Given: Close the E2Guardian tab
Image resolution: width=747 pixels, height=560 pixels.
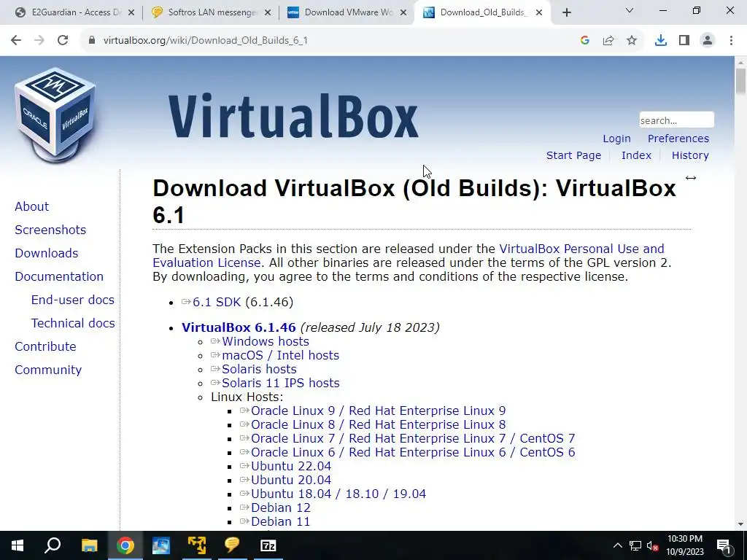Looking at the screenshot, I should tap(131, 13).
